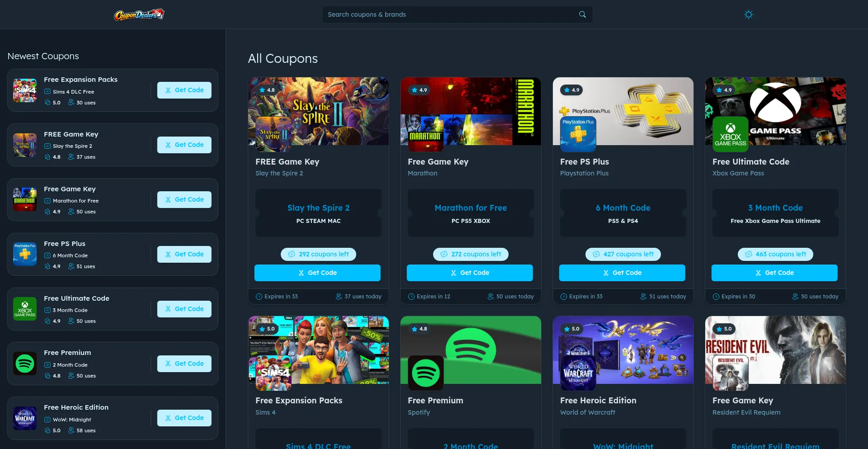Click the Expires in 33 clock icon on Slay the Spire card
868x449 pixels.
click(x=259, y=297)
